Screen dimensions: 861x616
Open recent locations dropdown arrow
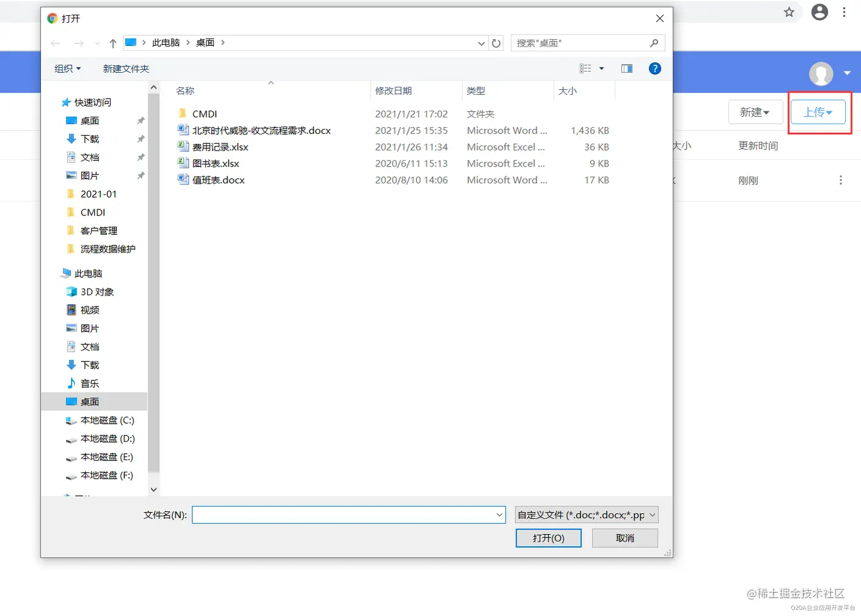point(97,43)
